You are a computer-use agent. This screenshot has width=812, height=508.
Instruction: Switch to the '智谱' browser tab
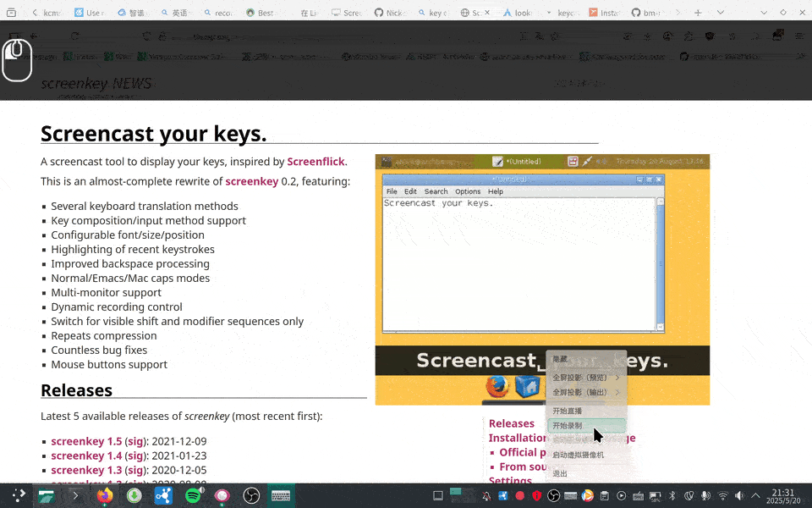point(133,13)
